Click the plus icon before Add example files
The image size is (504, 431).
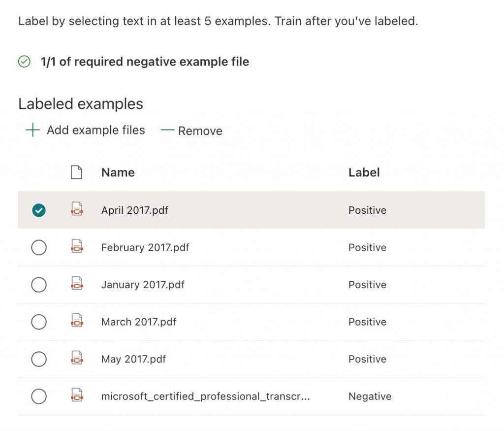(x=31, y=130)
